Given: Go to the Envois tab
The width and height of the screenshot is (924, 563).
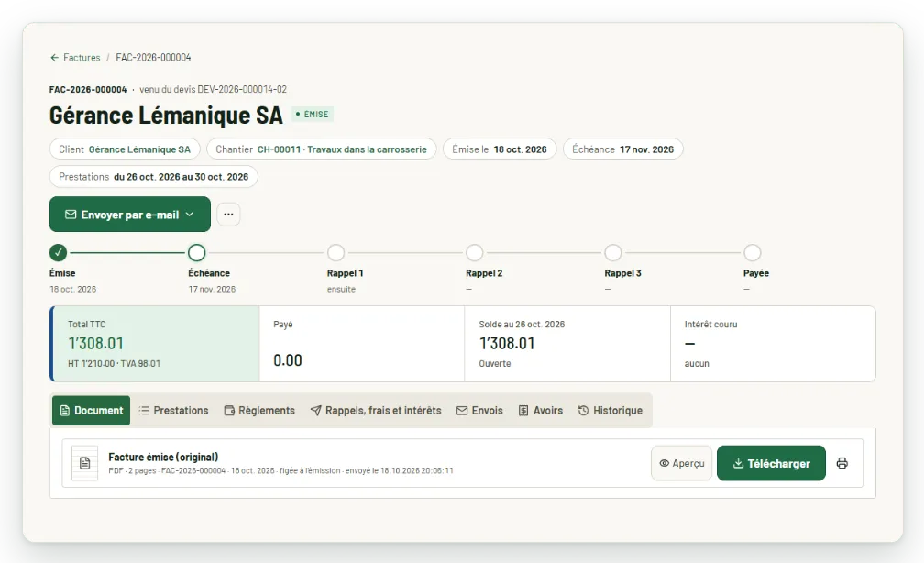Looking at the screenshot, I should pos(479,410).
